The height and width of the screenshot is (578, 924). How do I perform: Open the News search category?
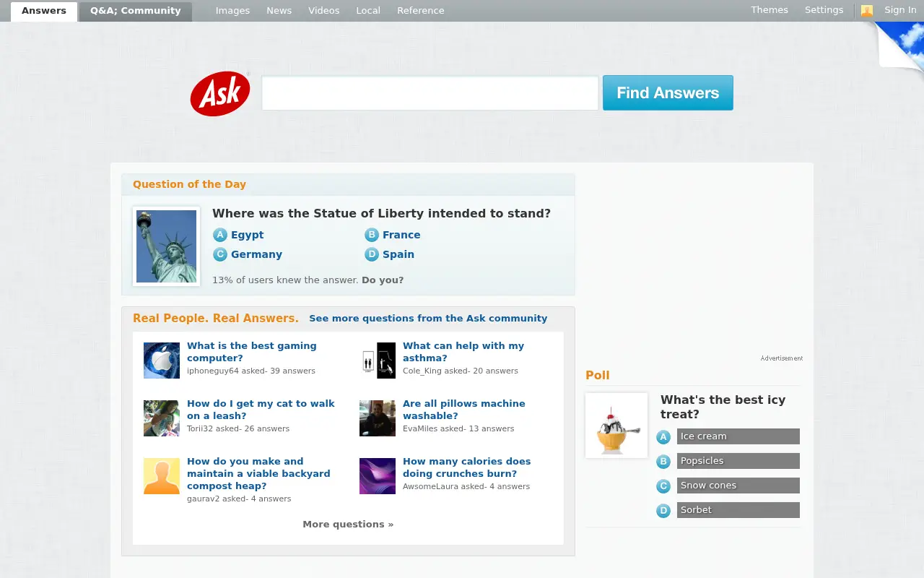[279, 11]
